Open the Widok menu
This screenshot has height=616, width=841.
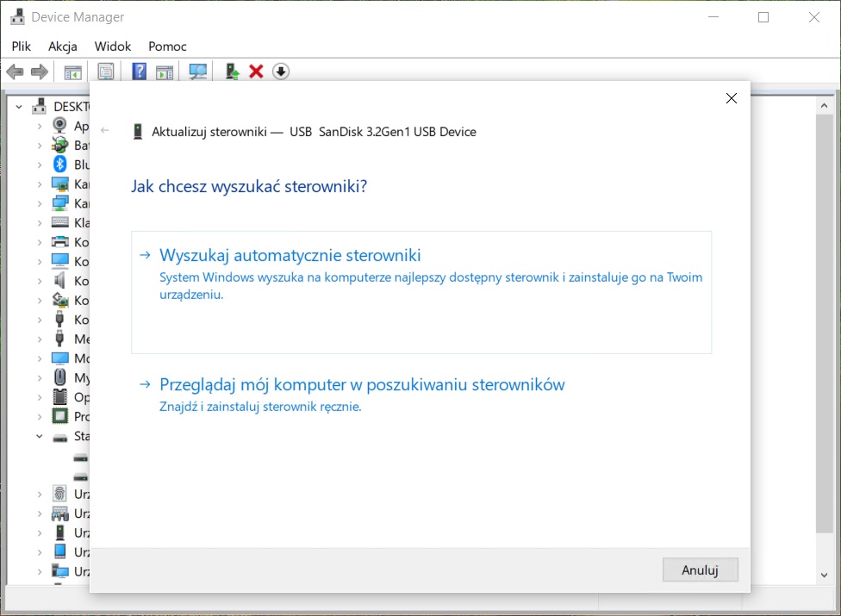tap(113, 47)
